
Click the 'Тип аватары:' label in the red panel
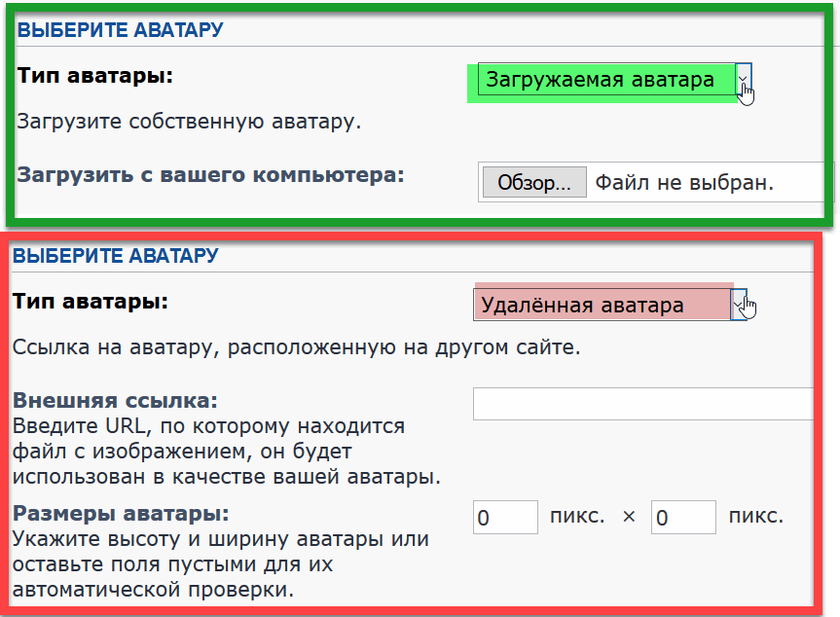click(x=90, y=302)
